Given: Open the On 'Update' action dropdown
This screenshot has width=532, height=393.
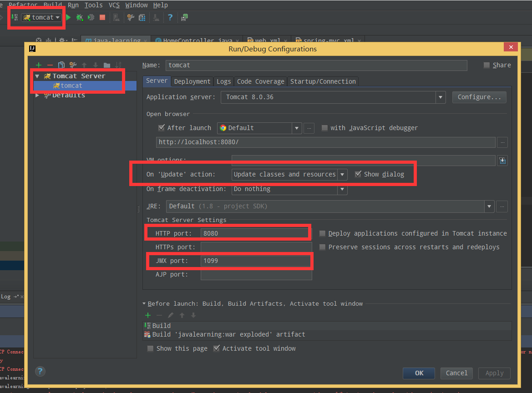Looking at the screenshot, I should tap(342, 174).
